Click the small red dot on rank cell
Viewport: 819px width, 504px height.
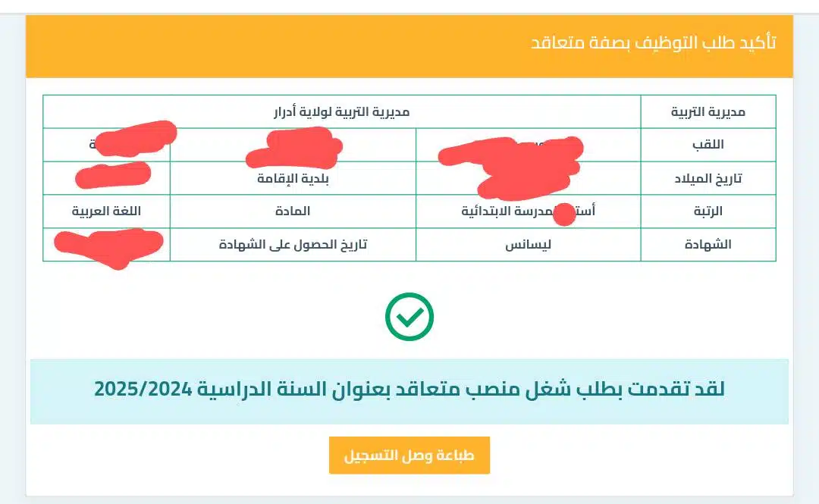564,214
